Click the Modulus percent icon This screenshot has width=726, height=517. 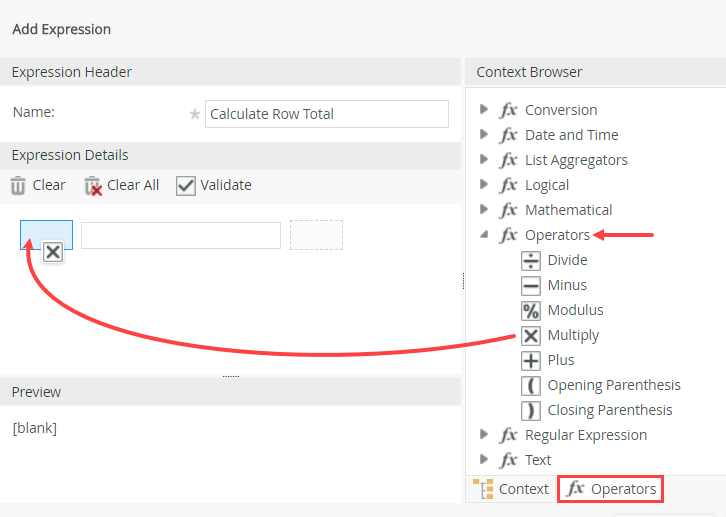[x=531, y=310]
